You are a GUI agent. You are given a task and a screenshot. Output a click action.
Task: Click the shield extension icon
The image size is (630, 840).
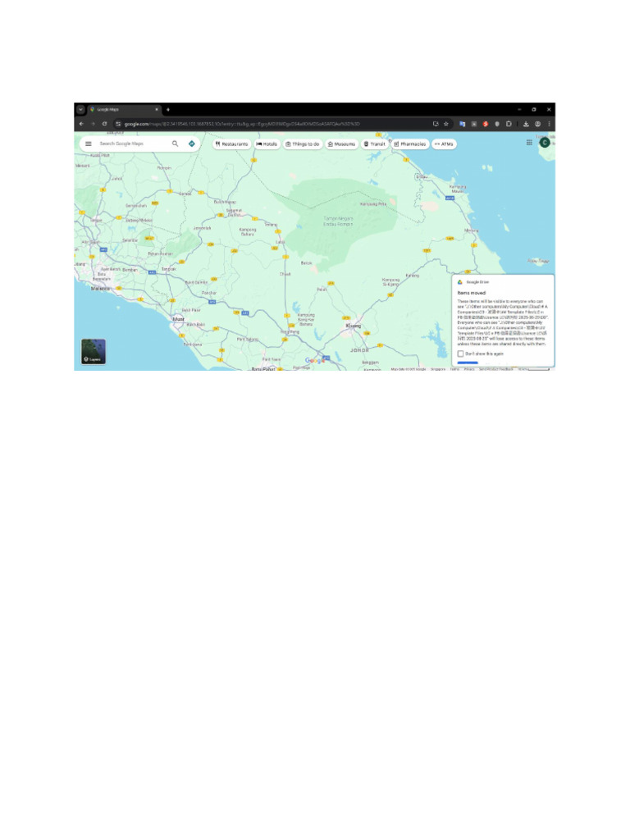point(497,124)
